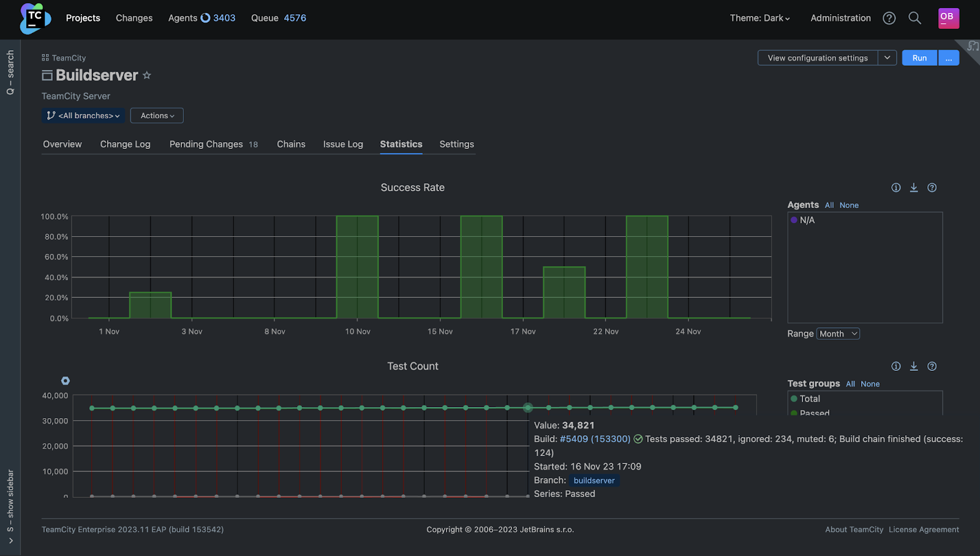Toggle the Passed test group series
This screenshot has width=980, height=556.
coord(810,413)
